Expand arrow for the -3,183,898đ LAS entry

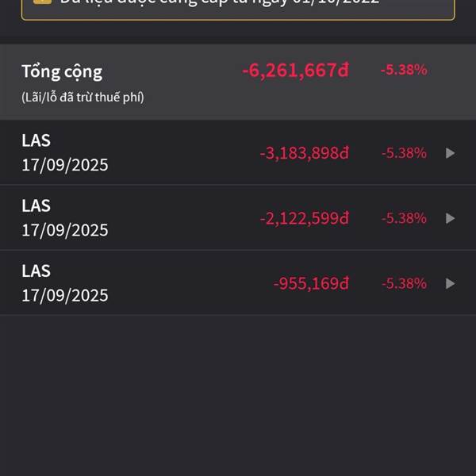pos(451,153)
